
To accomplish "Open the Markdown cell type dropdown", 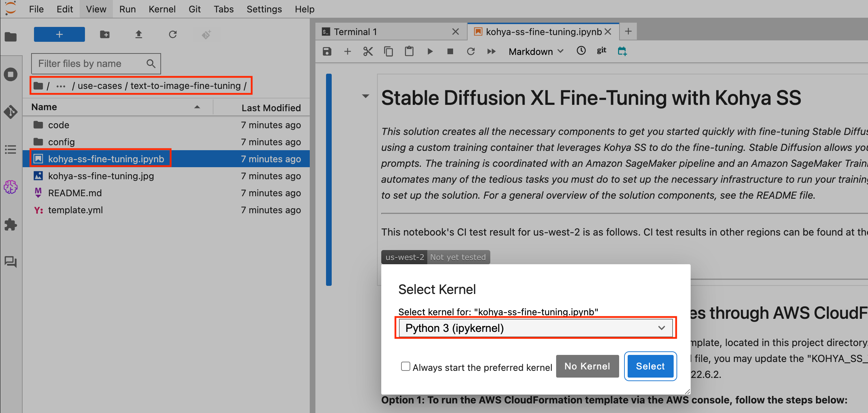I will pos(536,52).
